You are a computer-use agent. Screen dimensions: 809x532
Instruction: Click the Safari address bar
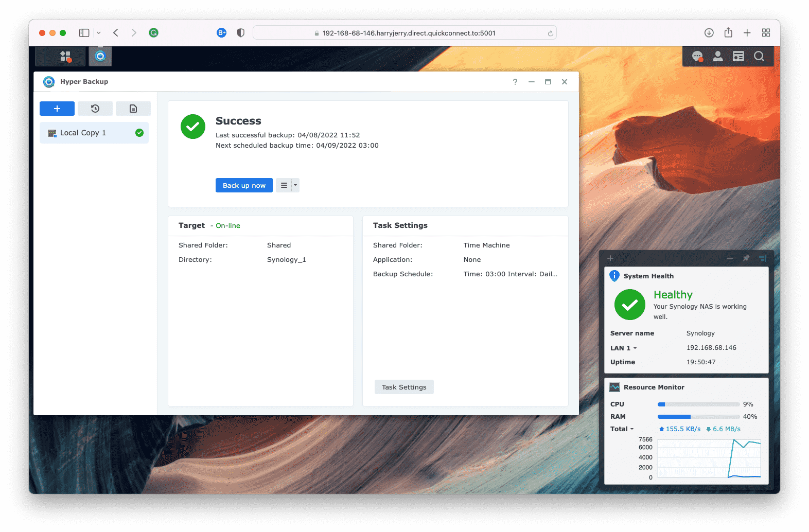click(x=404, y=33)
